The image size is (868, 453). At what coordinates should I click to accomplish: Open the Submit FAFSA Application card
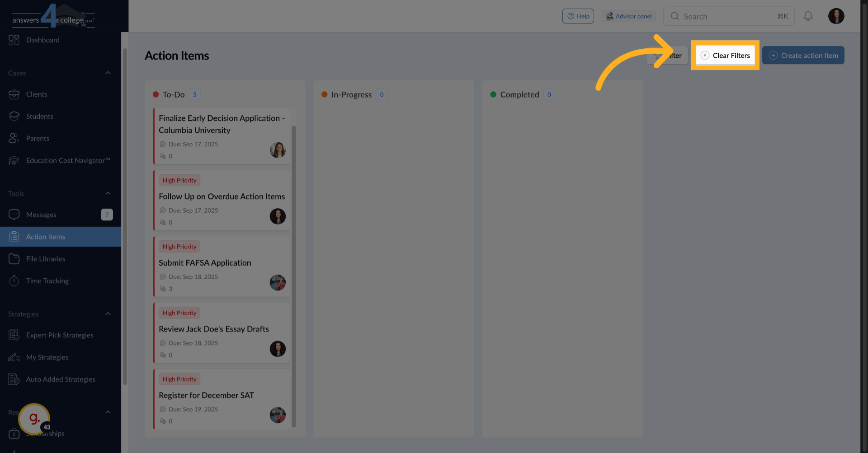pyautogui.click(x=205, y=263)
